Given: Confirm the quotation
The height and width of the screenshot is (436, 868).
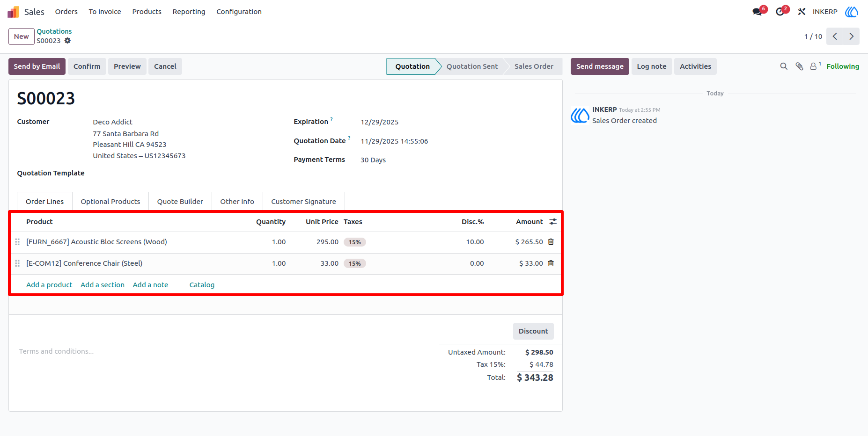Looking at the screenshot, I should [87, 66].
